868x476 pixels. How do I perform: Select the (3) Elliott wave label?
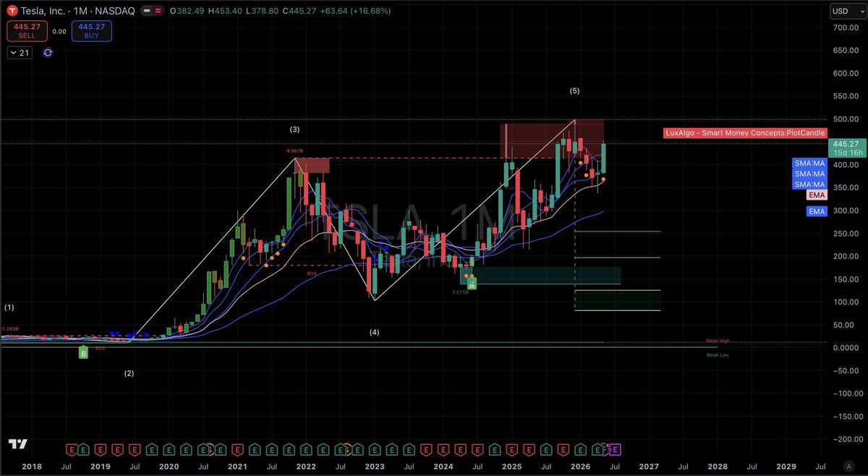[294, 129]
